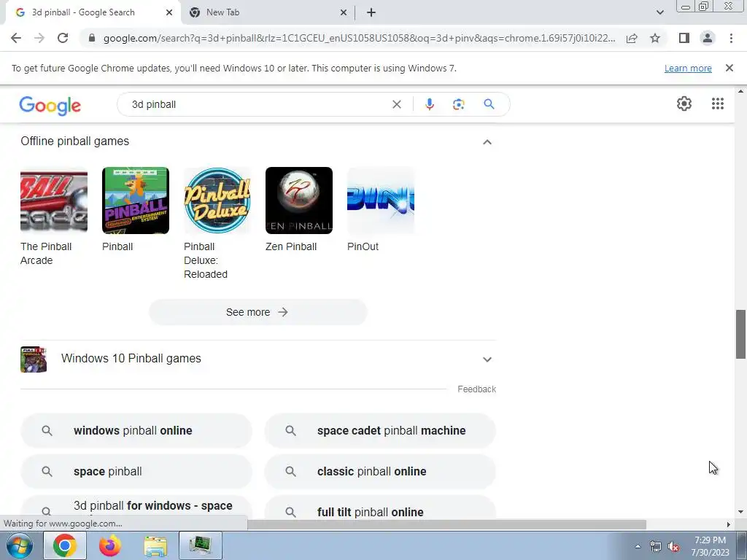The width and height of the screenshot is (747, 560).
Task: Open the Chrome profile avatar menu
Action: (708, 38)
